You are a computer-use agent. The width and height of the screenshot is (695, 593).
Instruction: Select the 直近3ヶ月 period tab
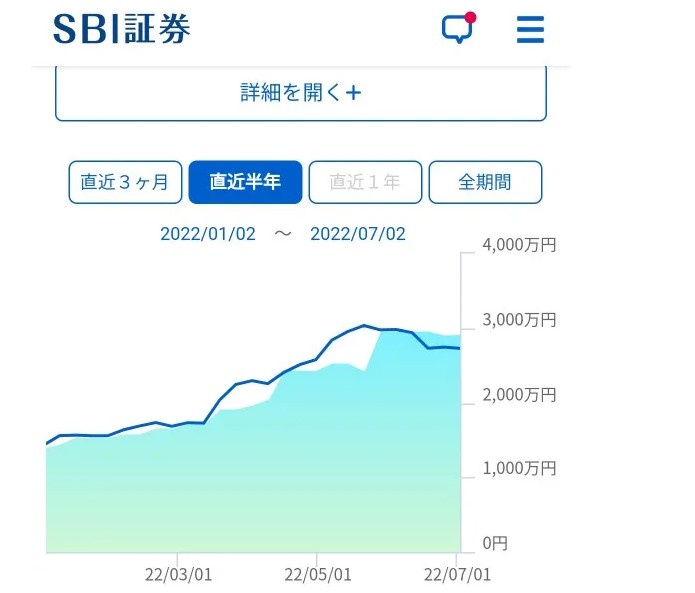pos(126,182)
